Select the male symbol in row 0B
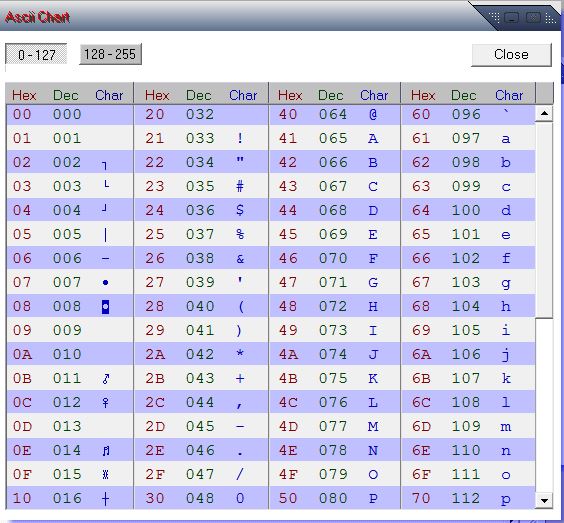Viewport: 564px width, 523px height. click(106, 378)
